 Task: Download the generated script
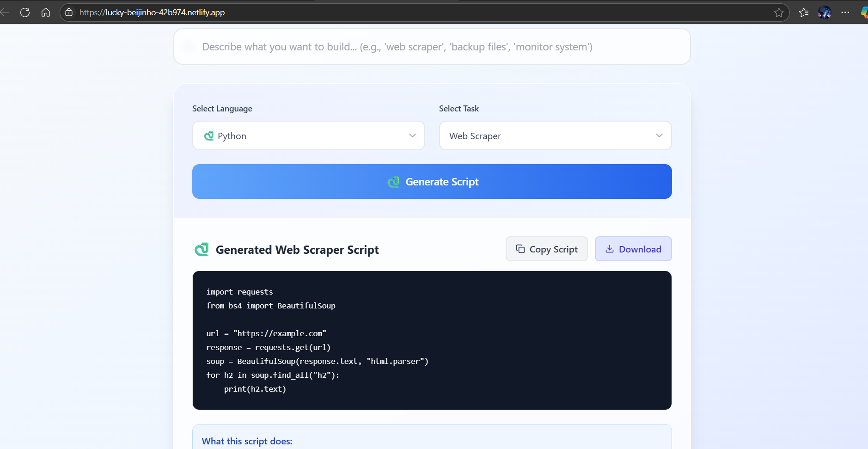coord(633,249)
